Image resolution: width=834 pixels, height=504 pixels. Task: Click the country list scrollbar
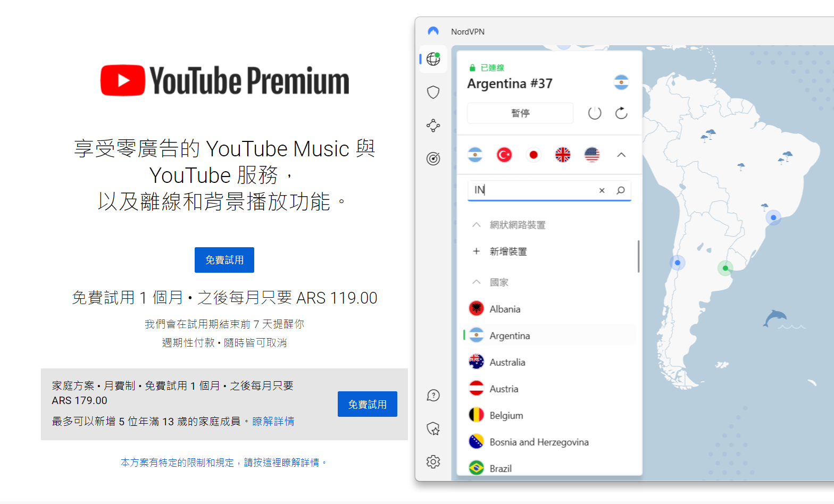point(638,256)
